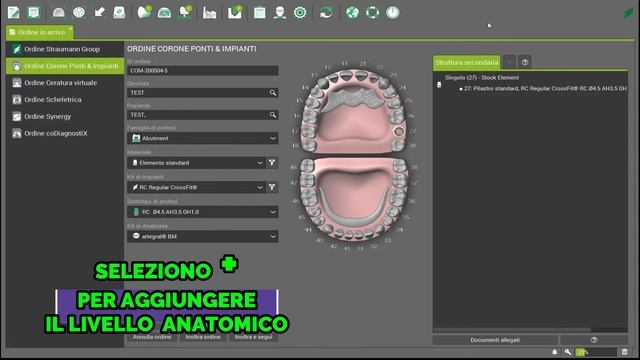Click the ID ordine field COM-200504-5

coord(203,71)
